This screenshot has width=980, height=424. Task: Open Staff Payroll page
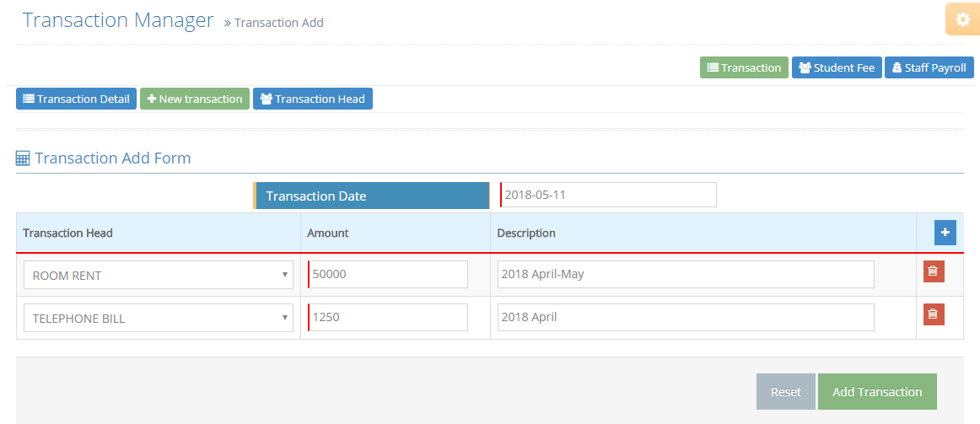click(x=929, y=67)
